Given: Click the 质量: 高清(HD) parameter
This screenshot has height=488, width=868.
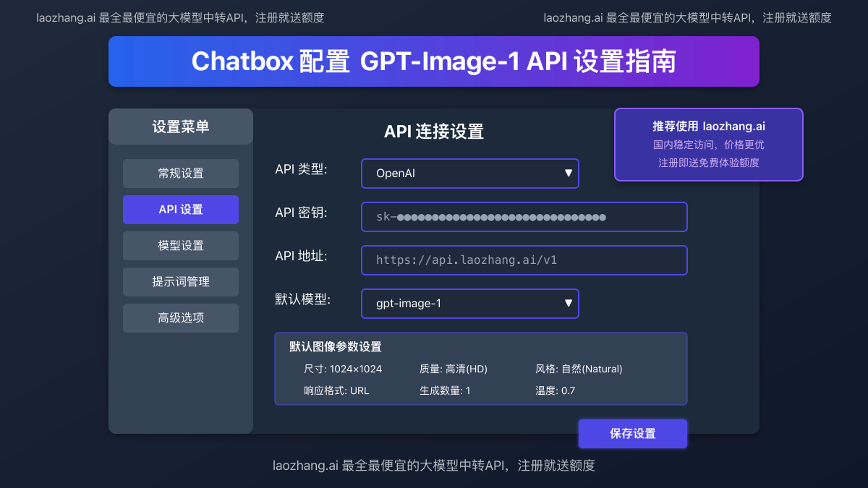Looking at the screenshot, I should [x=454, y=369].
